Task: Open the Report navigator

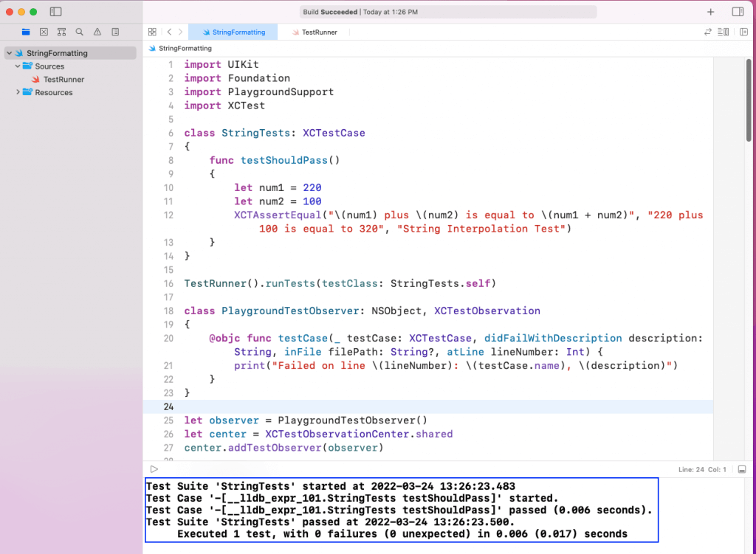Action: 115,32
